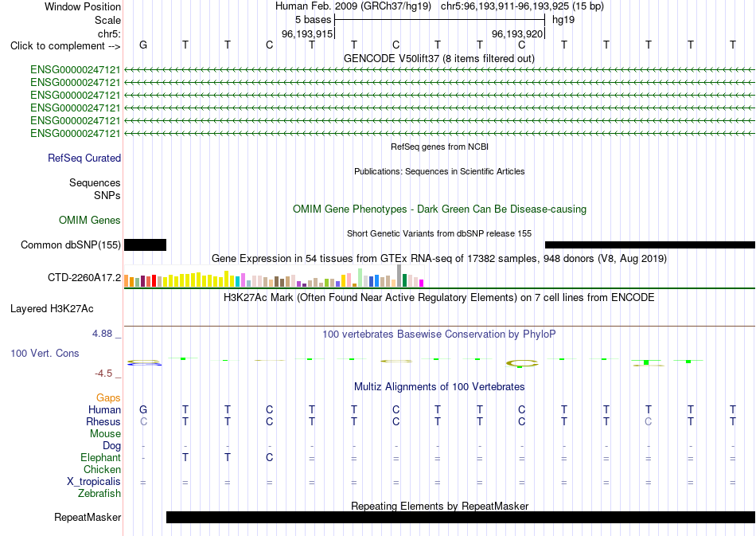Click the 'X_tropicalis' alignment row label
Viewport: 756px width, 536px height.
tap(94, 482)
